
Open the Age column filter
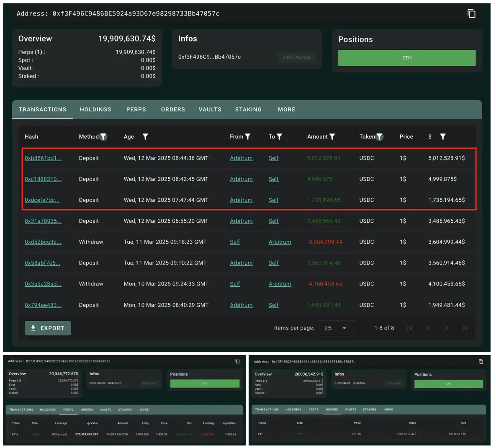(x=145, y=136)
